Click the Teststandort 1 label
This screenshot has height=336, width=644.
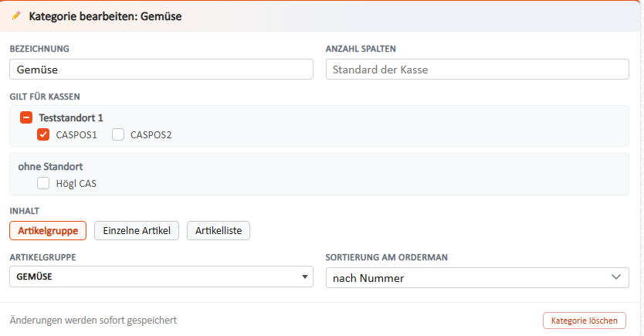tap(70, 118)
